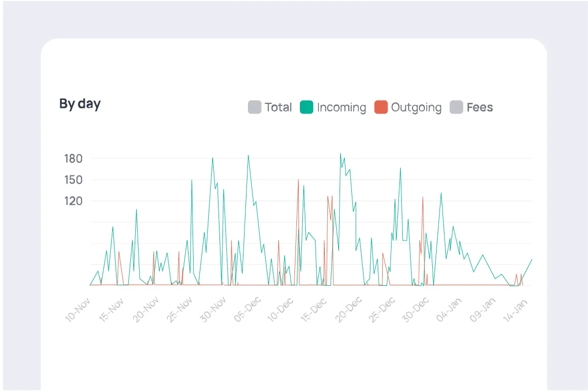The width and height of the screenshot is (588, 392).
Task: Click the 04-Jan x-axis date label
Action: pos(450,309)
